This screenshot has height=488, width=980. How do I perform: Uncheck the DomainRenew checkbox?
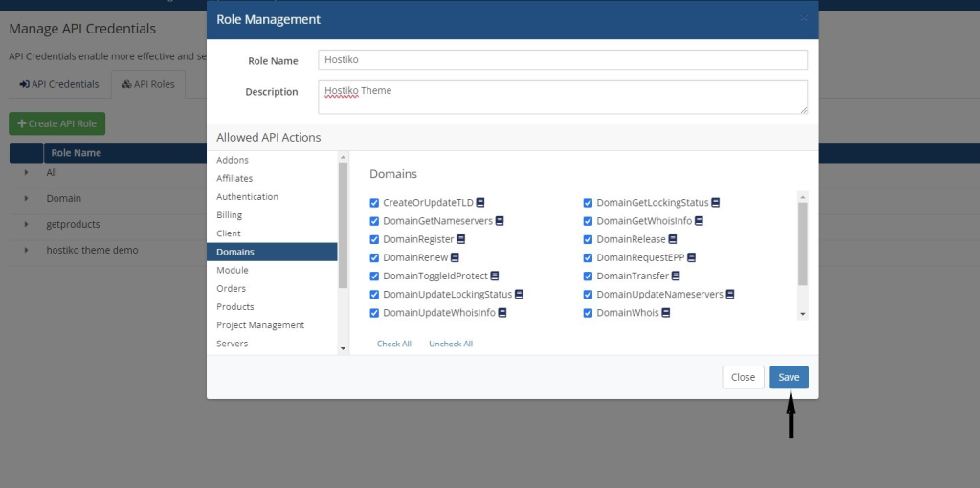pyautogui.click(x=374, y=257)
